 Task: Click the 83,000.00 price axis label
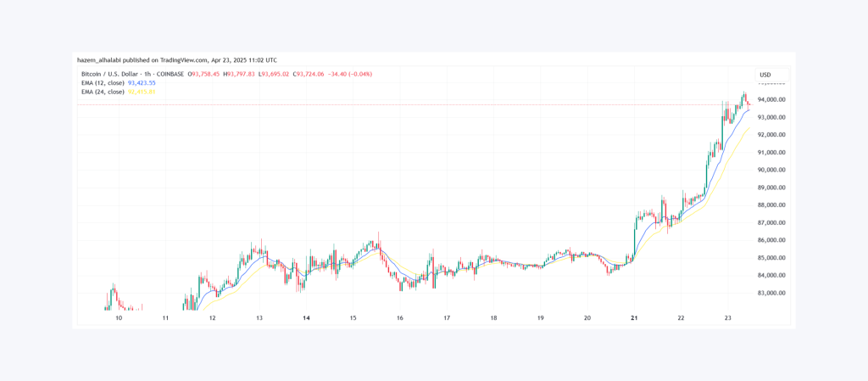pos(771,293)
